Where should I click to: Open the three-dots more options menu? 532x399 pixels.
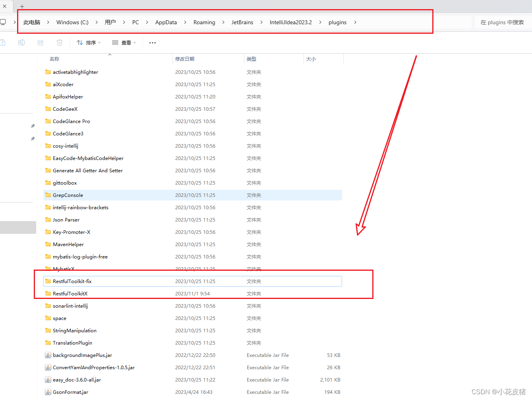pos(153,42)
